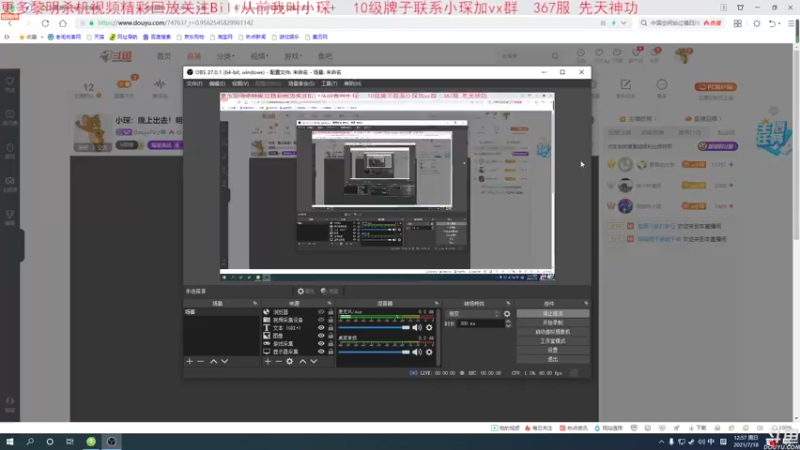Move scene down in OBS scenes panel
800x450 pixels.
click(x=224, y=361)
